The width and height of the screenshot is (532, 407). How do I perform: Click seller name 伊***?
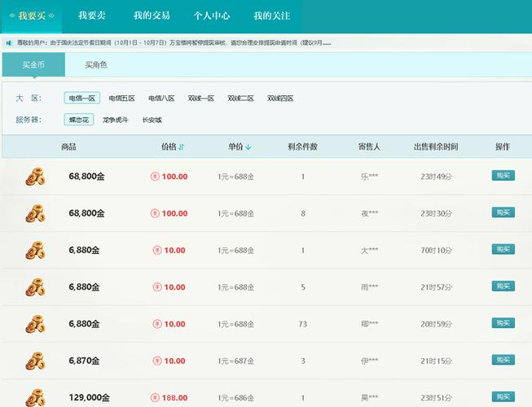tap(370, 361)
